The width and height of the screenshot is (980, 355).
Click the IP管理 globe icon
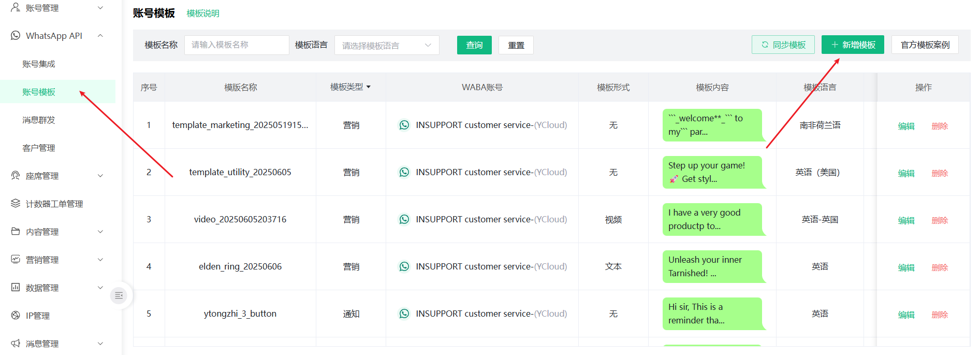point(16,316)
